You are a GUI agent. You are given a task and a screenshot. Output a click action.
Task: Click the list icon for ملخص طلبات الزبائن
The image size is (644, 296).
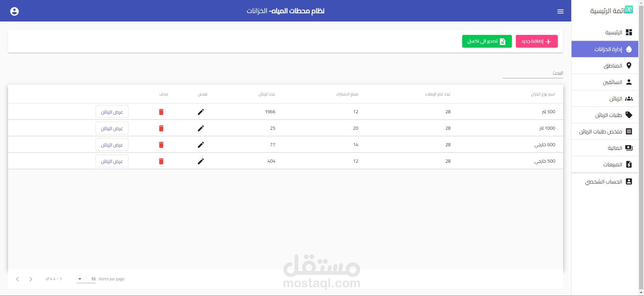(x=629, y=131)
